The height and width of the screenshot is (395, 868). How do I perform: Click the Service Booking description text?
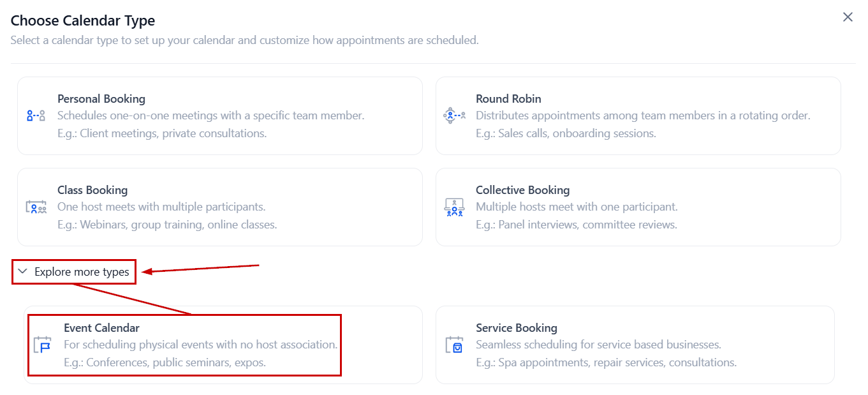tap(598, 345)
